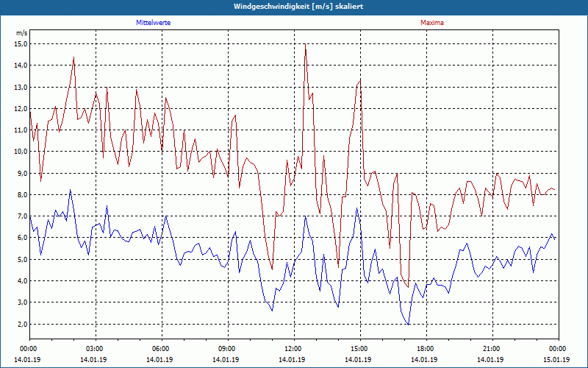Click the Windgeschwindigkeit [m/s] skaliert title
588x368 pixels.
298,7
